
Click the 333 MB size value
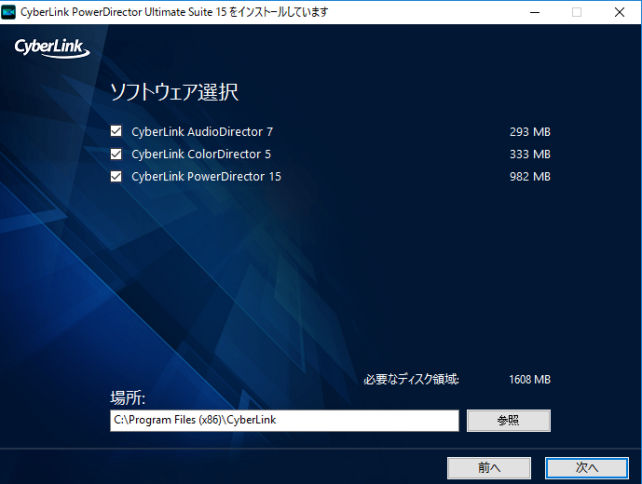(x=530, y=154)
